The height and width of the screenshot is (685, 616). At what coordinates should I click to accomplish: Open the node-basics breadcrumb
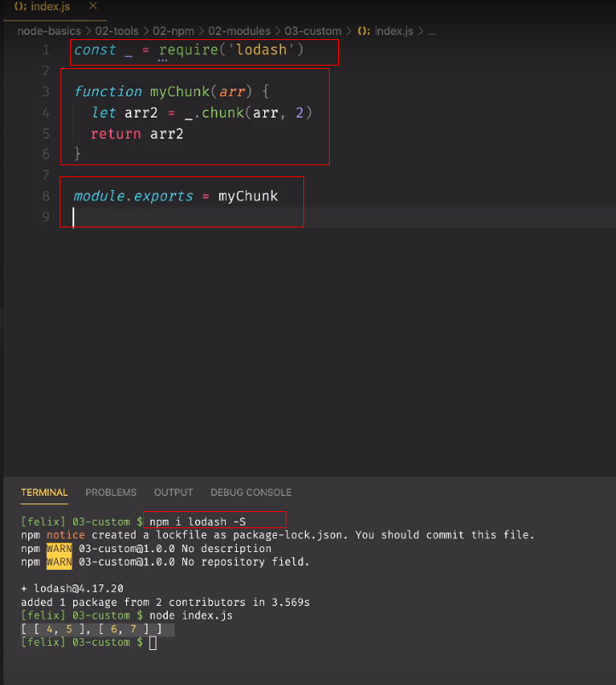click(49, 32)
